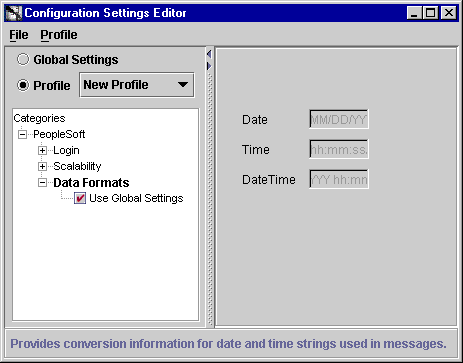Select the Data Formats tree item
This screenshot has width=463, height=363.
click(91, 182)
